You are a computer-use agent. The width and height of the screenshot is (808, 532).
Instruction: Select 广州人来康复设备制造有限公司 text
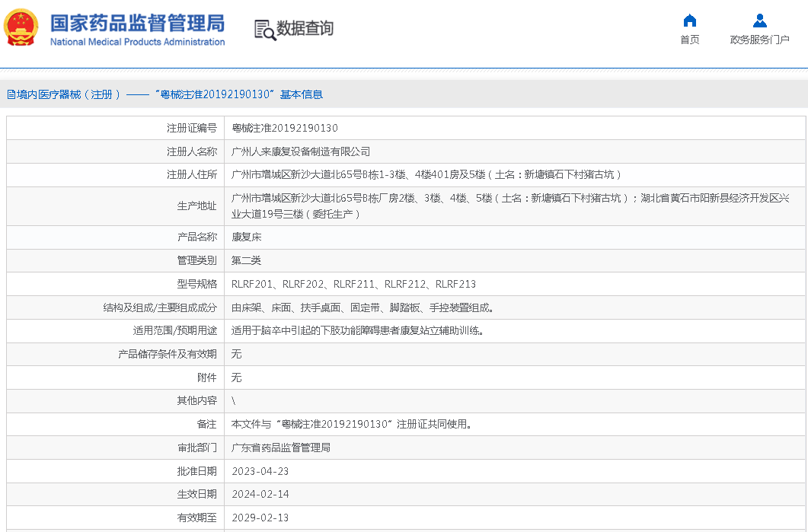pyautogui.click(x=300, y=151)
